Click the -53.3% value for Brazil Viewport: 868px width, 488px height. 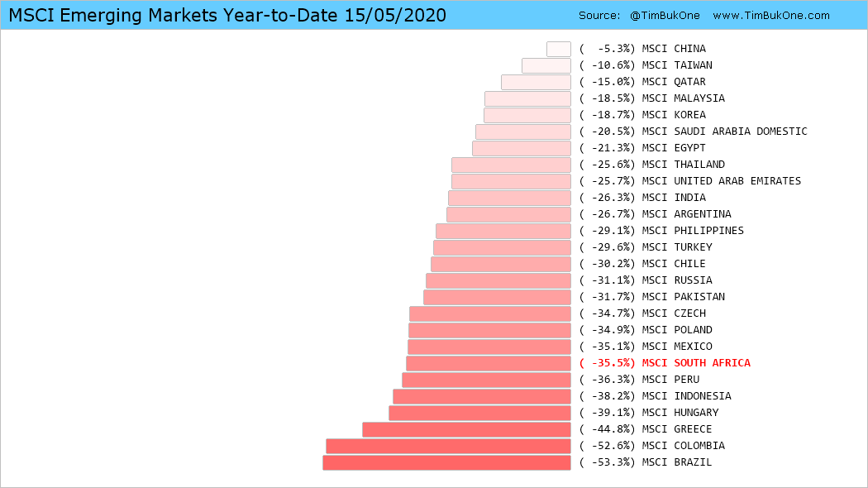pyautogui.click(x=608, y=462)
